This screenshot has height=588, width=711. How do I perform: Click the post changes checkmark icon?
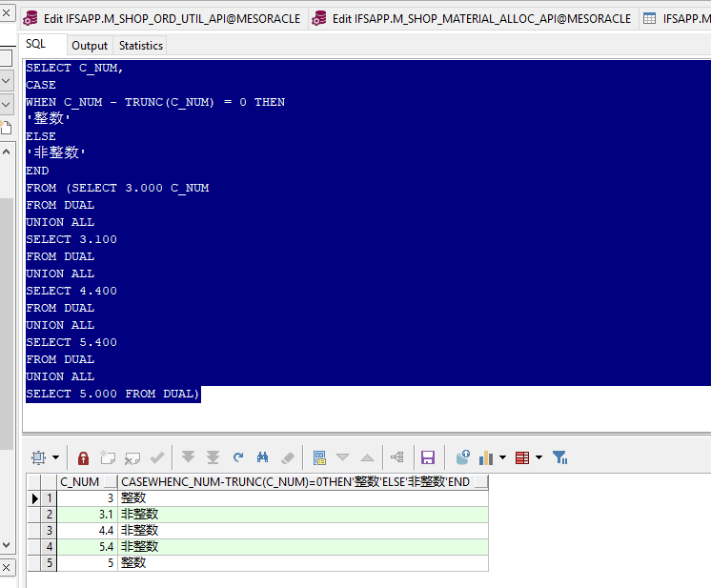coord(157,457)
